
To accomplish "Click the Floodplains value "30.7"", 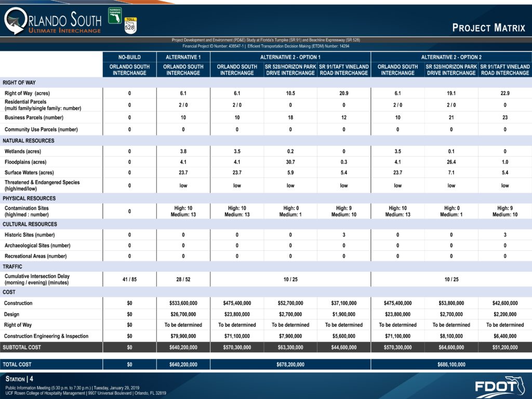I will tap(290, 162).
